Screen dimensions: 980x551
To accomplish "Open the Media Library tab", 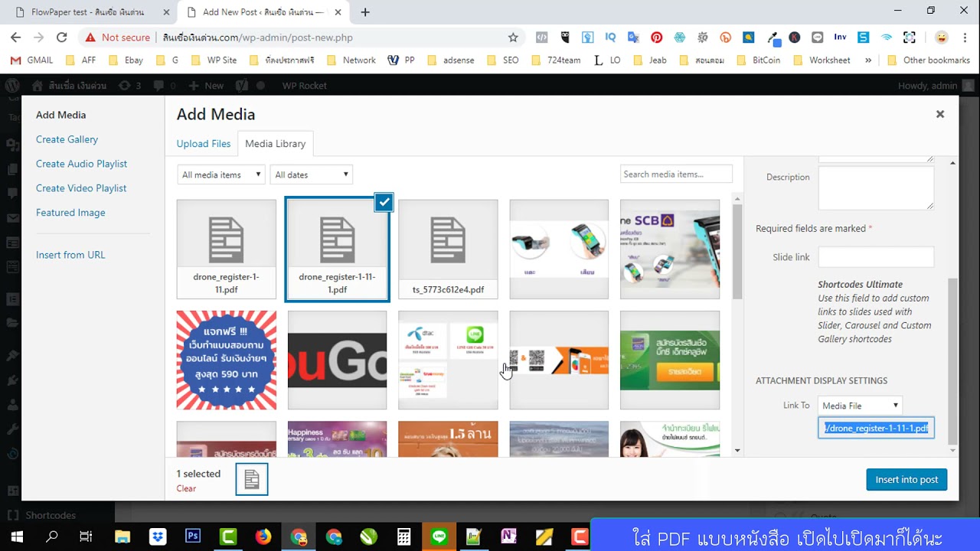I will tap(276, 144).
